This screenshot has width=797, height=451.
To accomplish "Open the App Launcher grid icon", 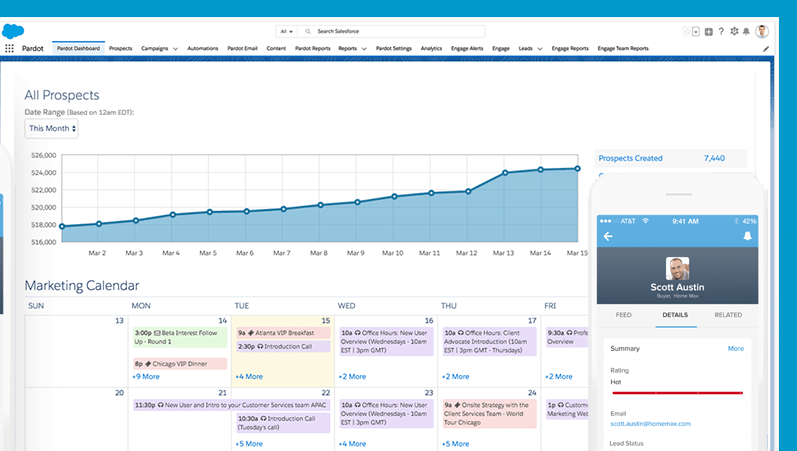I will coord(9,48).
